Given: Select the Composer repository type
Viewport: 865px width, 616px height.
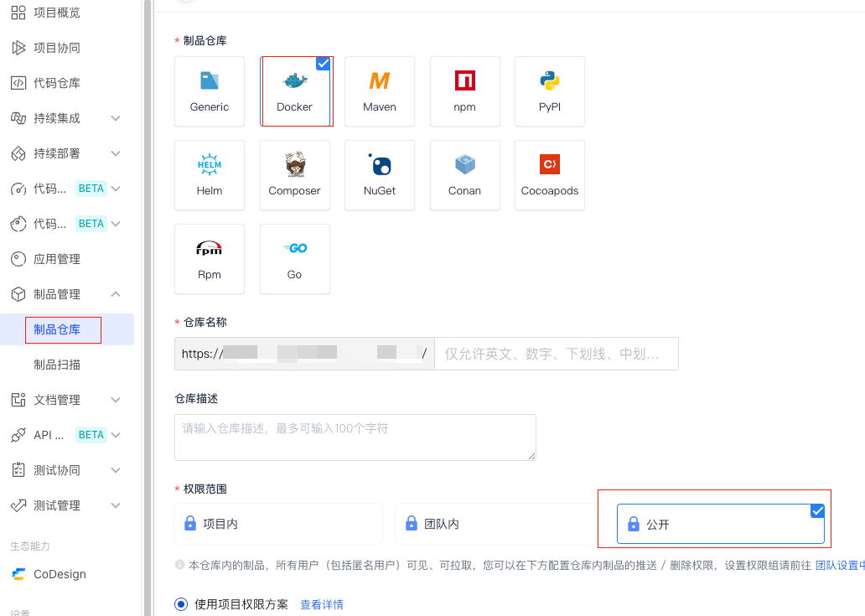Looking at the screenshot, I should [294, 175].
